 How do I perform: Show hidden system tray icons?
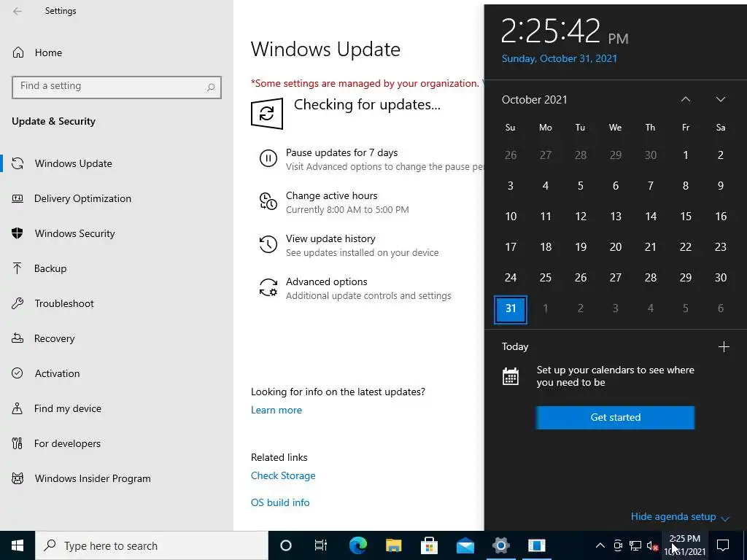pos(600,545)
